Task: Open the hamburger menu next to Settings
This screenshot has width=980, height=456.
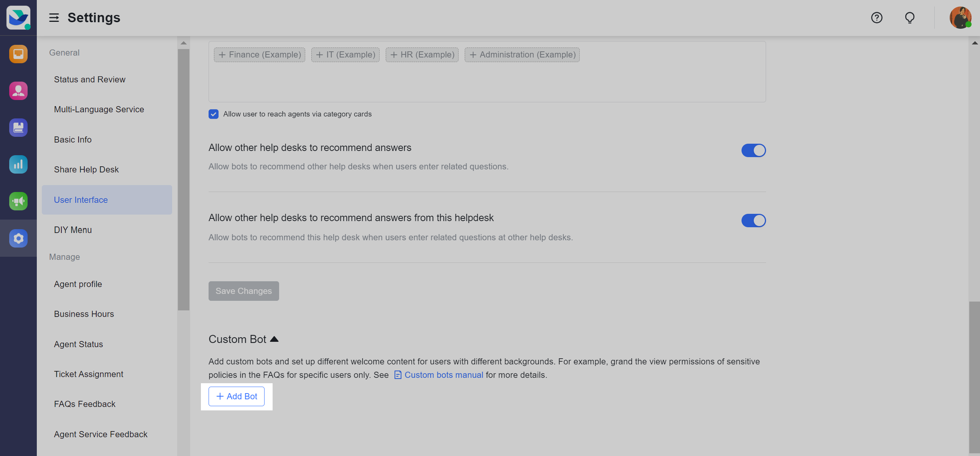Action: click(x=54, y=18)
